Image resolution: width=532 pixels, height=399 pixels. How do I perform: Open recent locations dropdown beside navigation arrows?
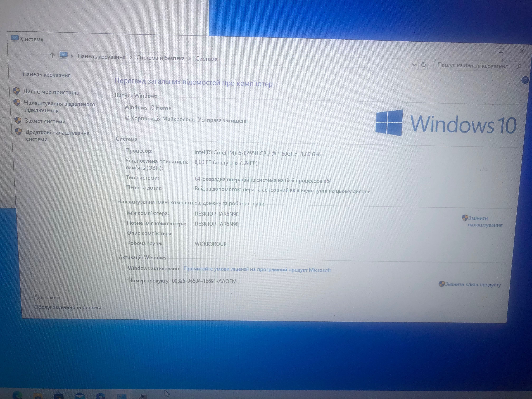click(x=42, y=55)
